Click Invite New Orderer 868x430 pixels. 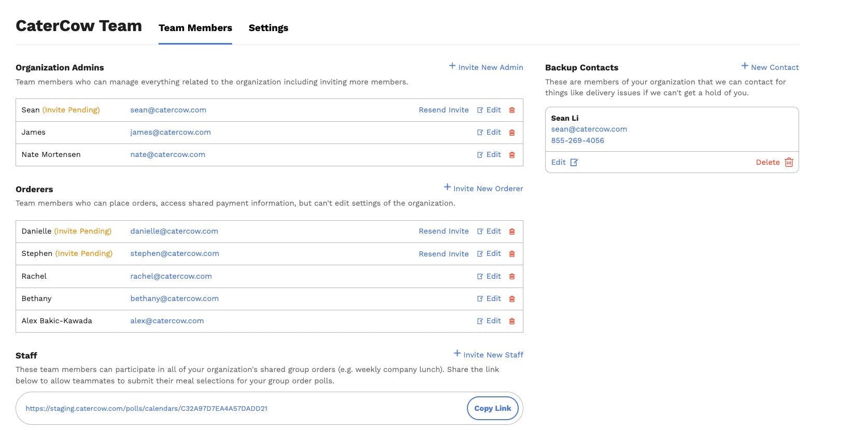(483, 189)
